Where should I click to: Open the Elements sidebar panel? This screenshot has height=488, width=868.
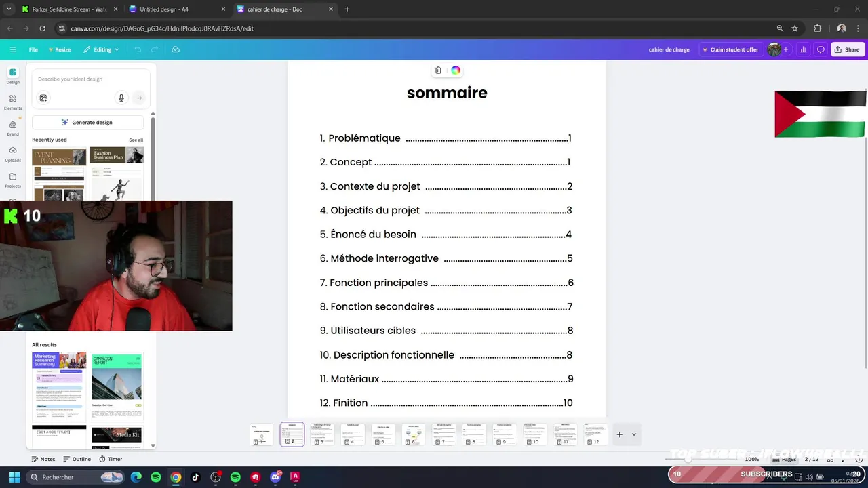[13, 102]
